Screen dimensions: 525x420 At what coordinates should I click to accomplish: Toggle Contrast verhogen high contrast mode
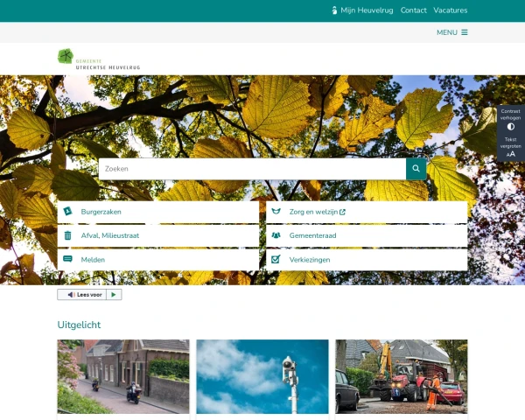511,119
